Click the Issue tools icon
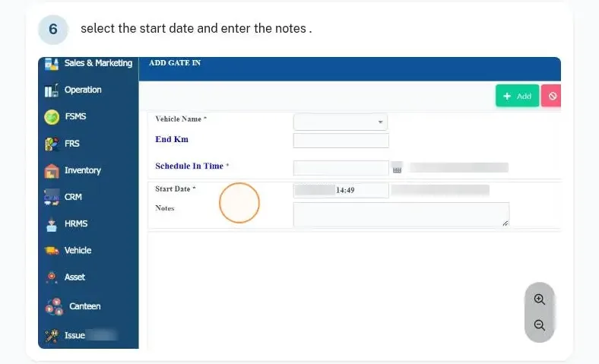The height and width of the screenshot is (364, 599). 52,335
